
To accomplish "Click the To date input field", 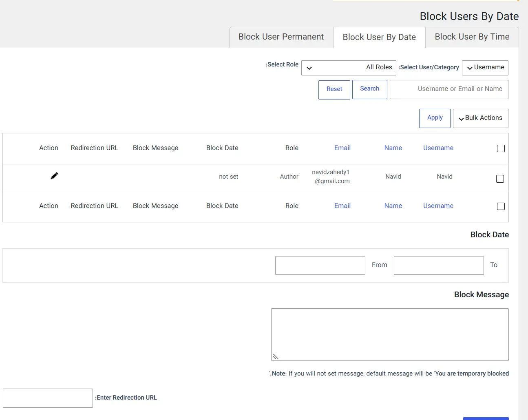I will 439,265.
